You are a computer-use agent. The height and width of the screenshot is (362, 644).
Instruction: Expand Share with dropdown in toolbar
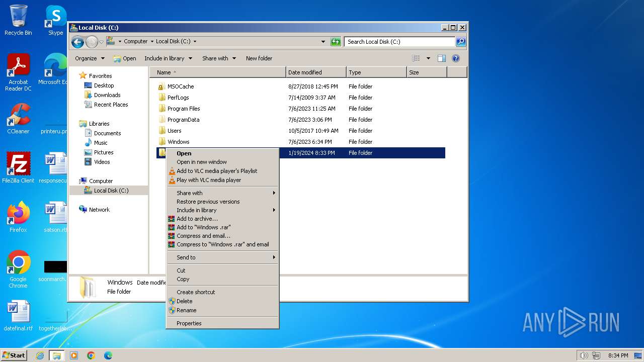click(219, 58)
